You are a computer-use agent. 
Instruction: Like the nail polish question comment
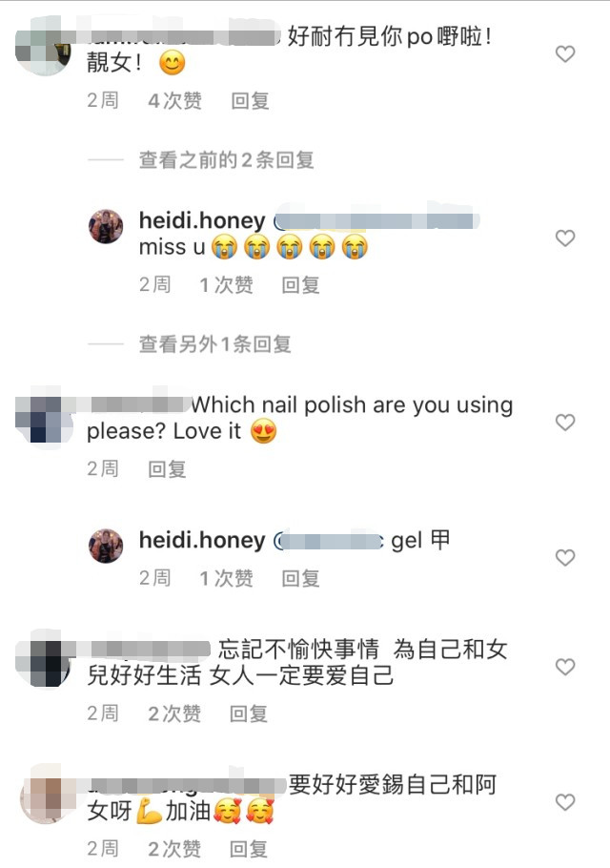click(x=565, y=423)
